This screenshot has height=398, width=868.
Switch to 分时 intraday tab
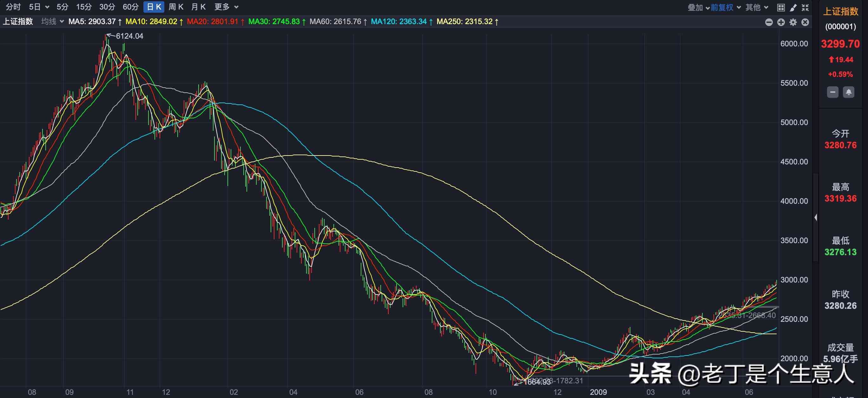13,7
